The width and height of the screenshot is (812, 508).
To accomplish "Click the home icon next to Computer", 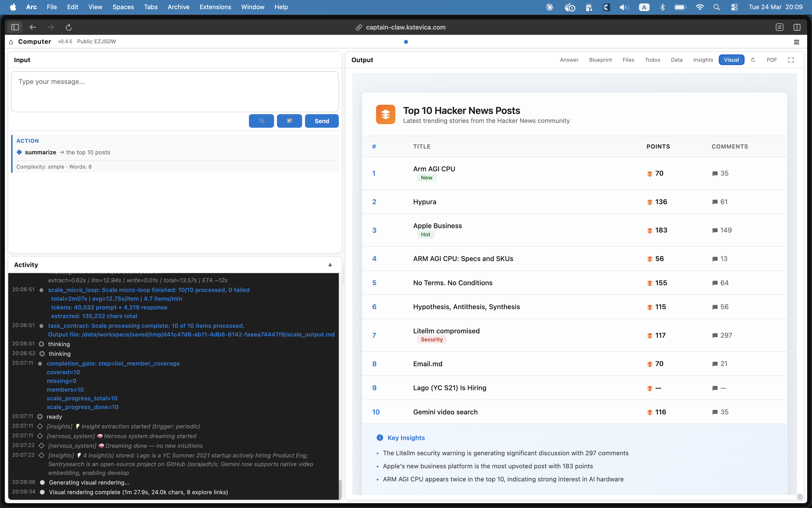I will tap(11, 42).
